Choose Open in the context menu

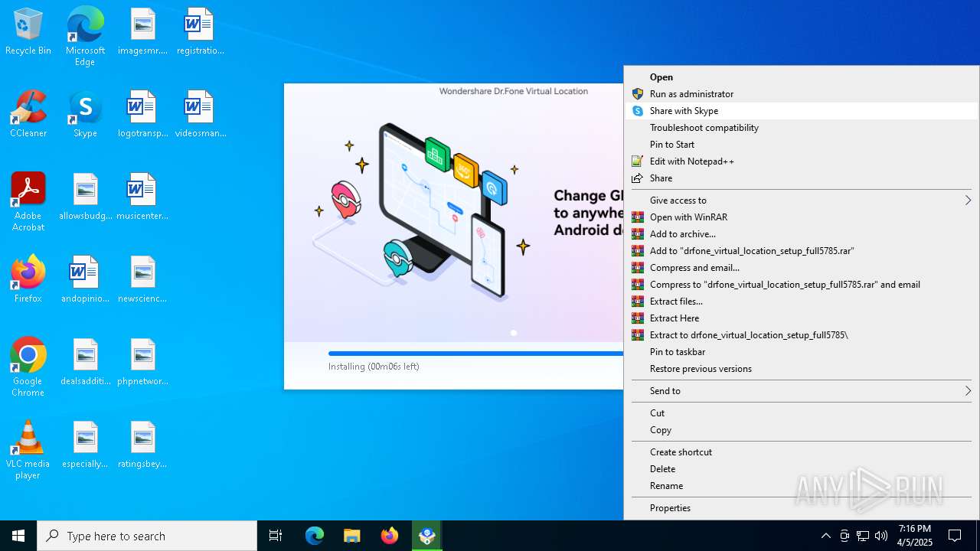pos(803,77)
